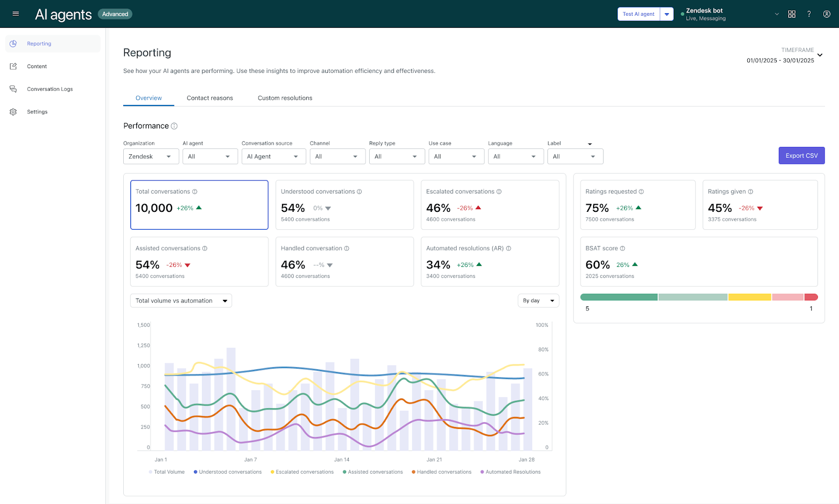Change the By day chart interval dropdown
839x504 pixels.
click(x=538, y=301)
